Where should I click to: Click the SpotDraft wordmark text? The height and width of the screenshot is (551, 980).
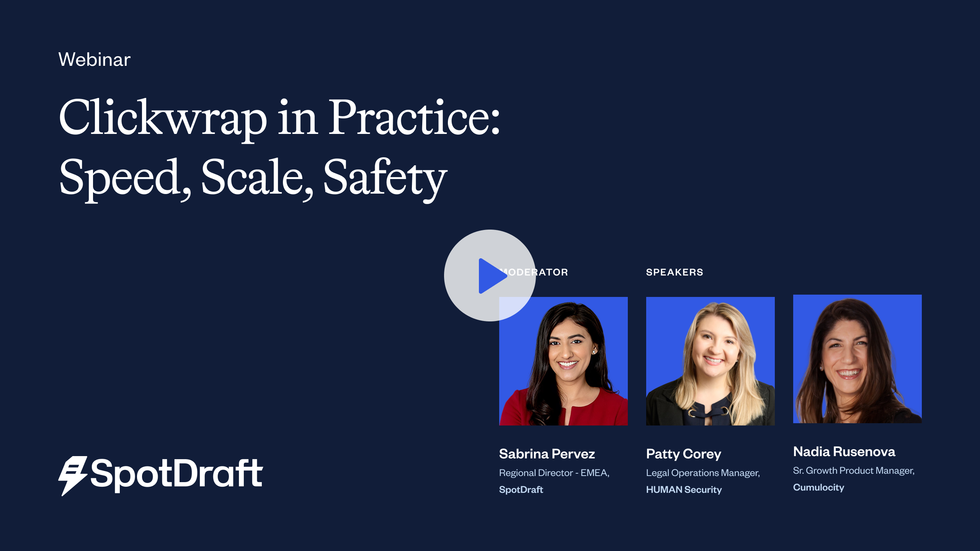pyautogui.click(x=177, y=474)
